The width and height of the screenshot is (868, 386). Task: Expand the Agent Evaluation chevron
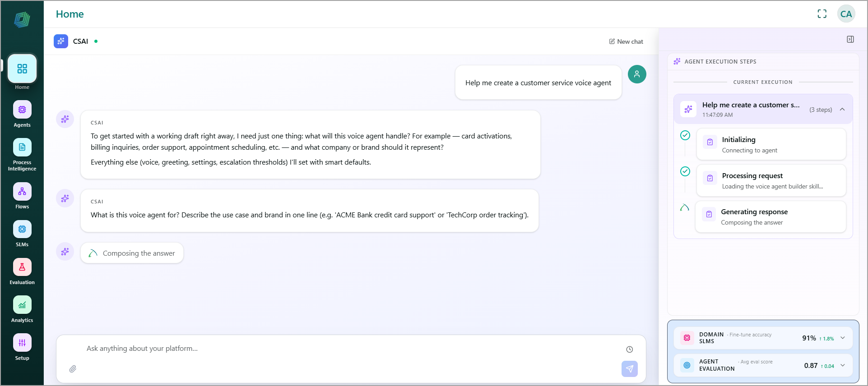click(843, 365)
